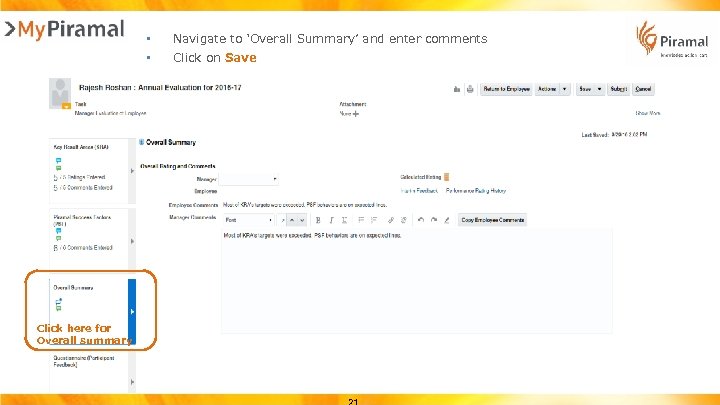Click the second list formatting icon
This screenshot has width=720, height=405.
pyautogui.click(x=374, y=220)
